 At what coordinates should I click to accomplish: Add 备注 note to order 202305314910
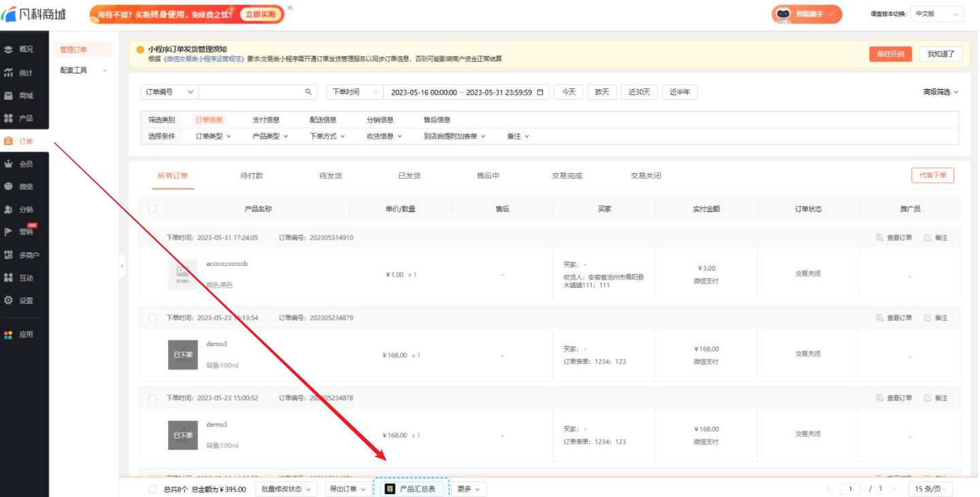[x=936, y=238]
